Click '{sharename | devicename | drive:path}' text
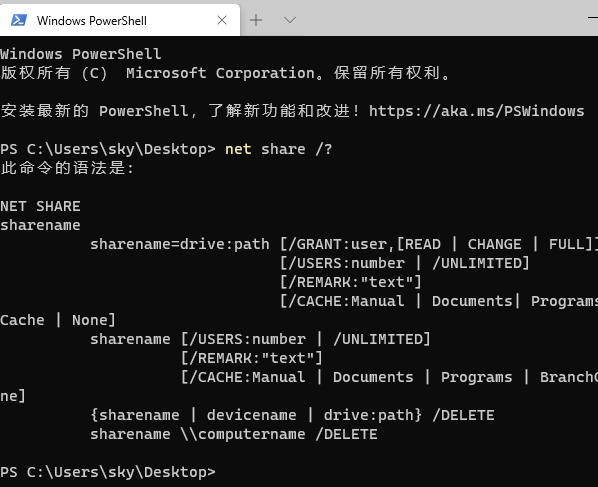This screenshot has width=598, height=487. (256, 415)
